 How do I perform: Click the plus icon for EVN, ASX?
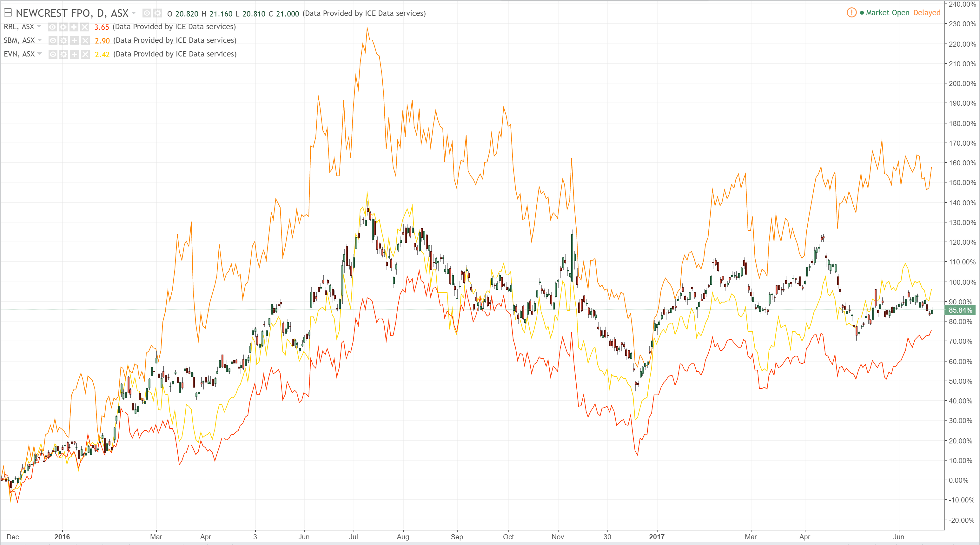point(75,54)
